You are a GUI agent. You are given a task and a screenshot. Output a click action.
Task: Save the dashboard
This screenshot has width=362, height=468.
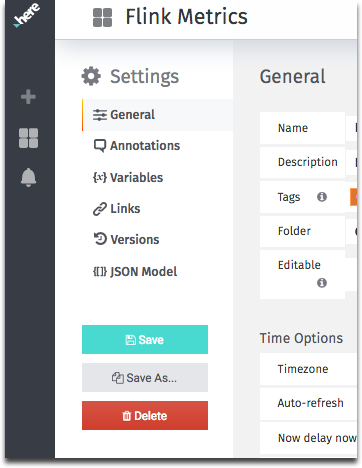pyautogui.click(x=145, y=339)
